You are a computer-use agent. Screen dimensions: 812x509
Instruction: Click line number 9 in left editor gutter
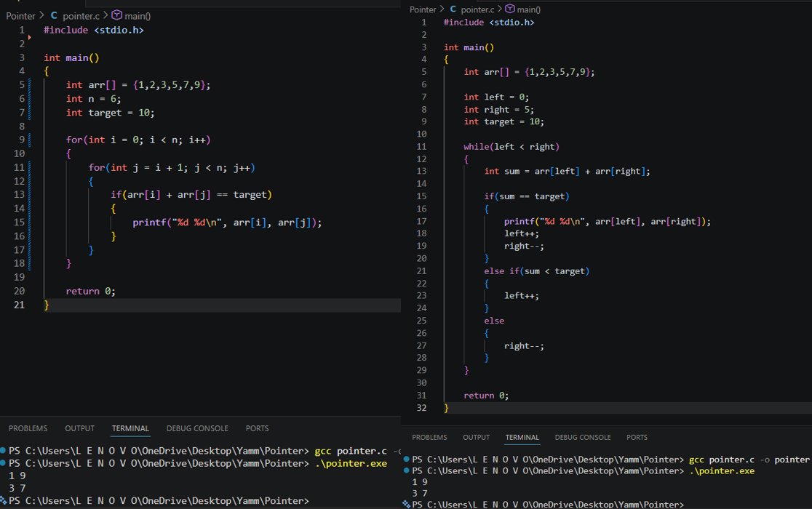22,140
